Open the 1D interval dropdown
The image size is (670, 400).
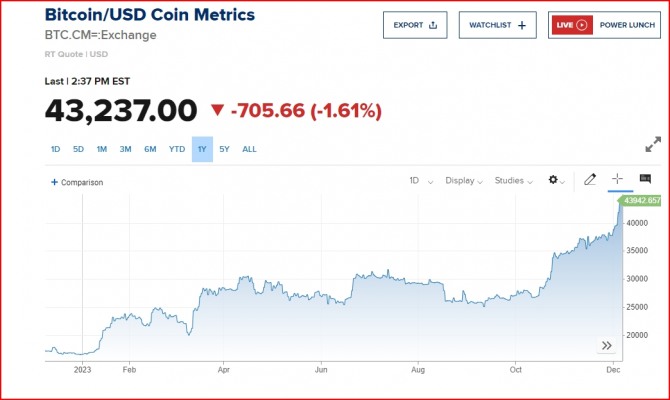[420, 181]
